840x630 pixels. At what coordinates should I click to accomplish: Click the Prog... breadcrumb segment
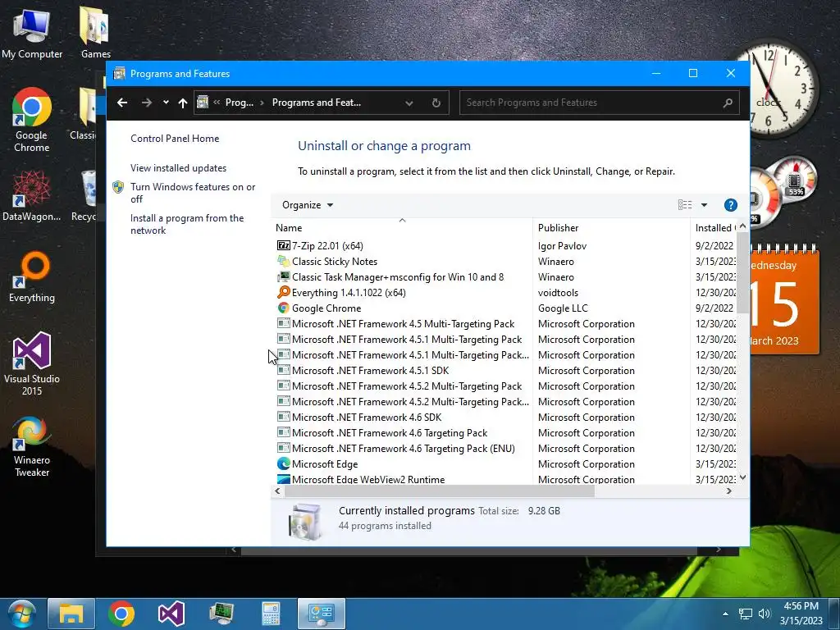pos(239,103)
